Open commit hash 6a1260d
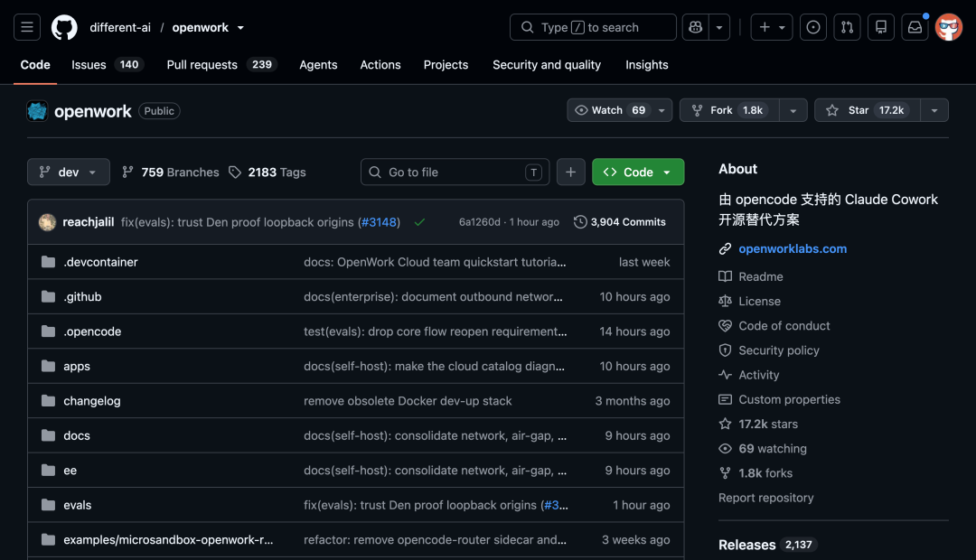976x560 pixels. coord(479,222)
